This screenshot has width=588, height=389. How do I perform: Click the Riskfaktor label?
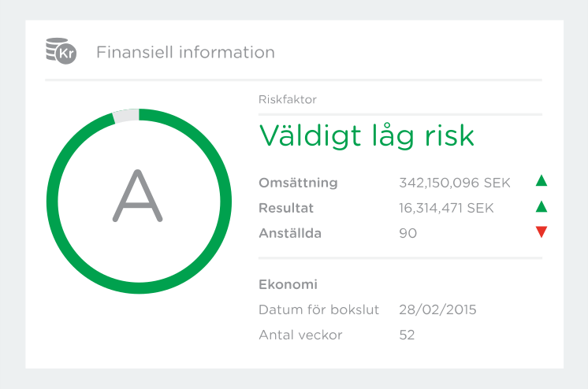pos(287,100)
